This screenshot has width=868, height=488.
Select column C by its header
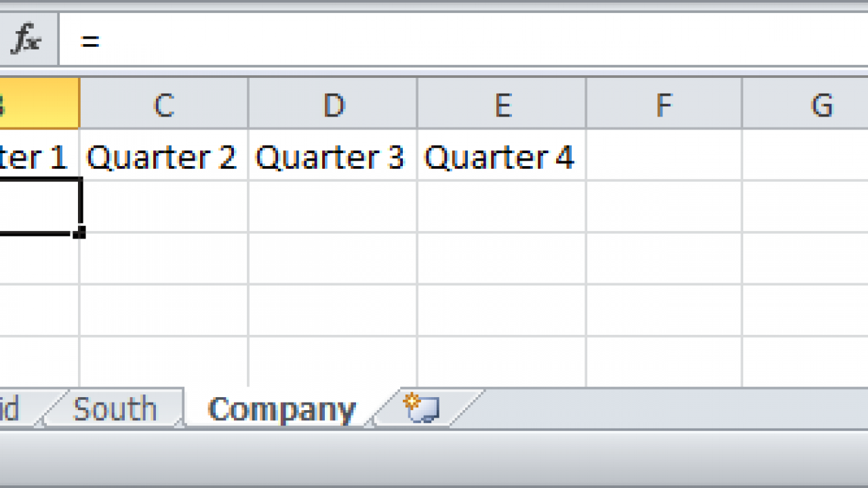click(163, 104)
